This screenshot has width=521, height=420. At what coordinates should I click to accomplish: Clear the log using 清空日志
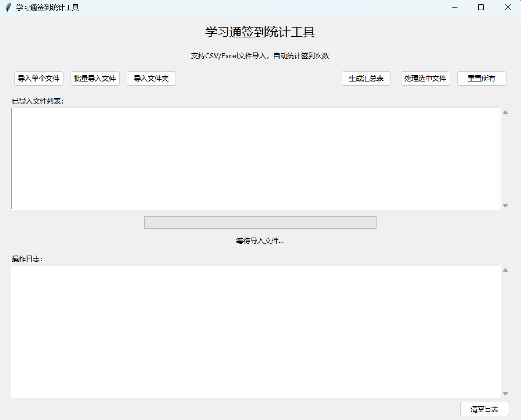[x=485, y=409]
